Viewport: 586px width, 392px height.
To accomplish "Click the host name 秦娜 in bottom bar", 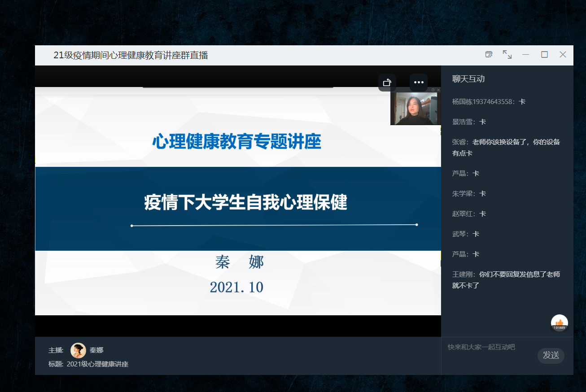I will pos(96,350).
